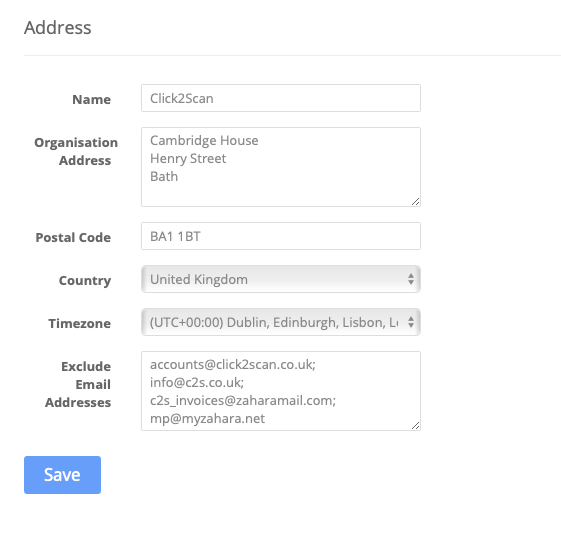Click the resize handle of Organisation Address box
This screenshot has width=561, height=541.
(415, 202)
